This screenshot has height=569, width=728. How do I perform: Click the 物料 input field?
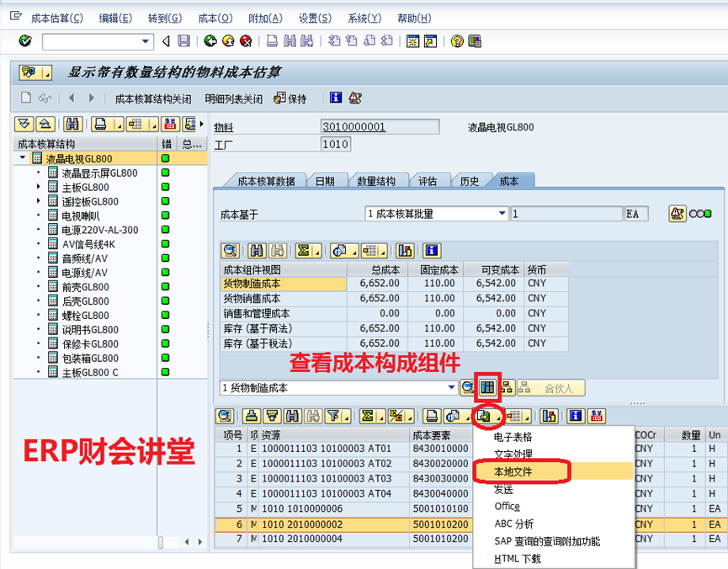click(380, 127)
